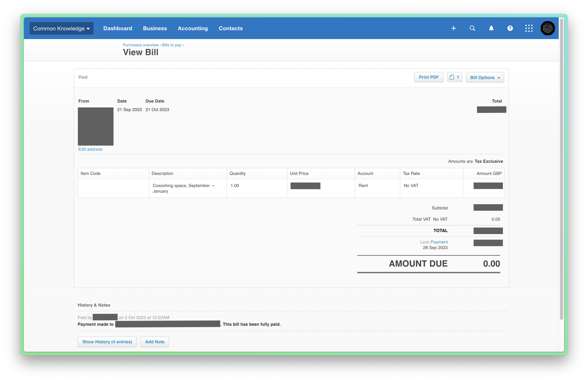Open the apps grid menu
Viewport: 588px width, 382px height.
pos(529,28)
